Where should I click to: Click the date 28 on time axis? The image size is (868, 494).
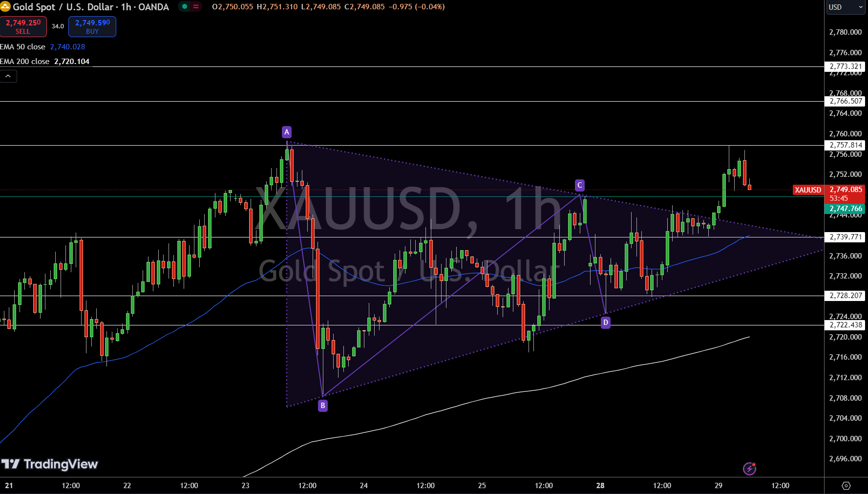point(600,486)
